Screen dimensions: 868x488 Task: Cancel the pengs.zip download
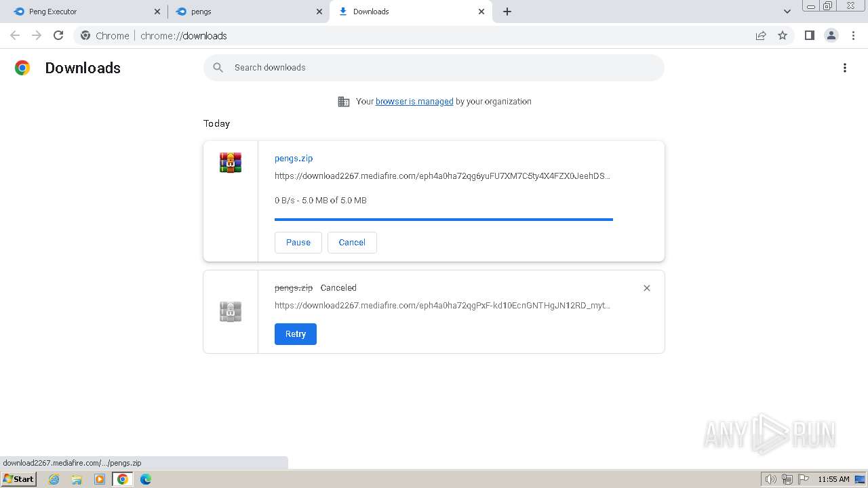pos(352,243)
